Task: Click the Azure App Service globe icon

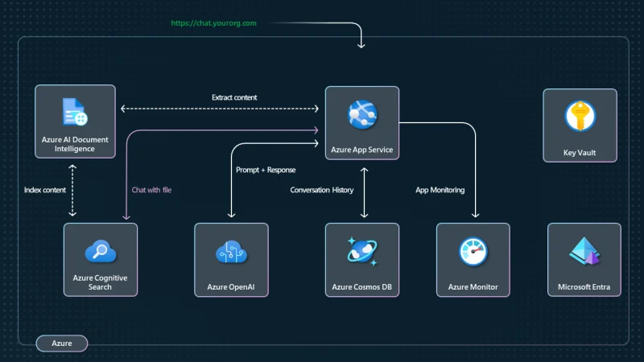Action: point(361,114)
